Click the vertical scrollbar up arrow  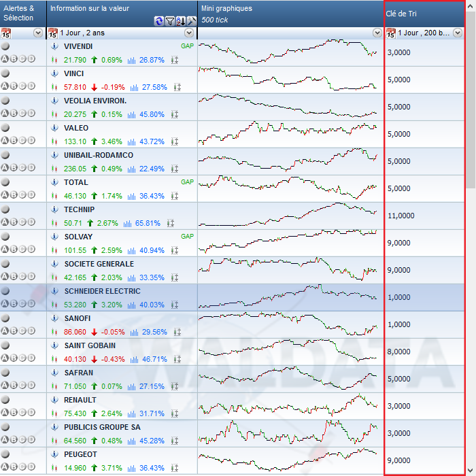coord(471,5)
